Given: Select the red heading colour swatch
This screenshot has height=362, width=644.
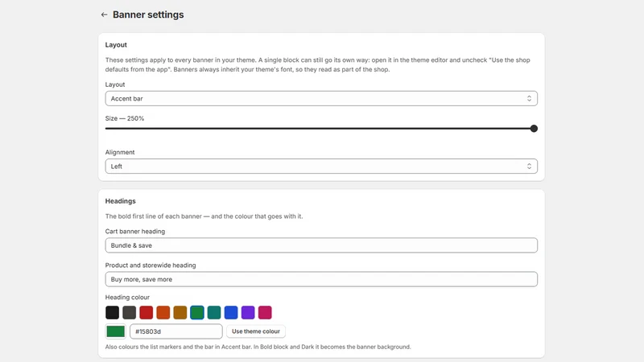Looking at the screenshot, I should pos(147,312).
